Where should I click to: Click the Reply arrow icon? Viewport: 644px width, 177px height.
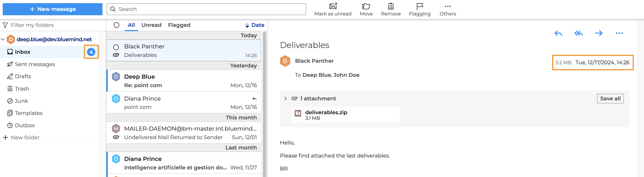pos(558,33)
